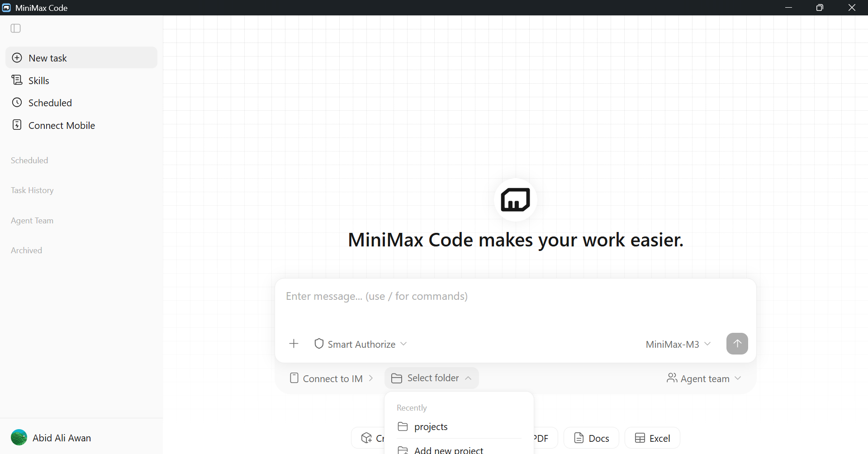Collapse the Select folder dropdown chevron
Viewport: 868px width, 454px height.
click(x=468, y=378)
